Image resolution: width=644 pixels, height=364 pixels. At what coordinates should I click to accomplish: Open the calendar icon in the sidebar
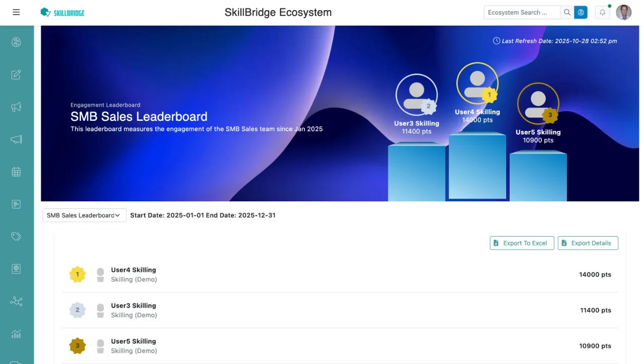[x=16, y=172]
